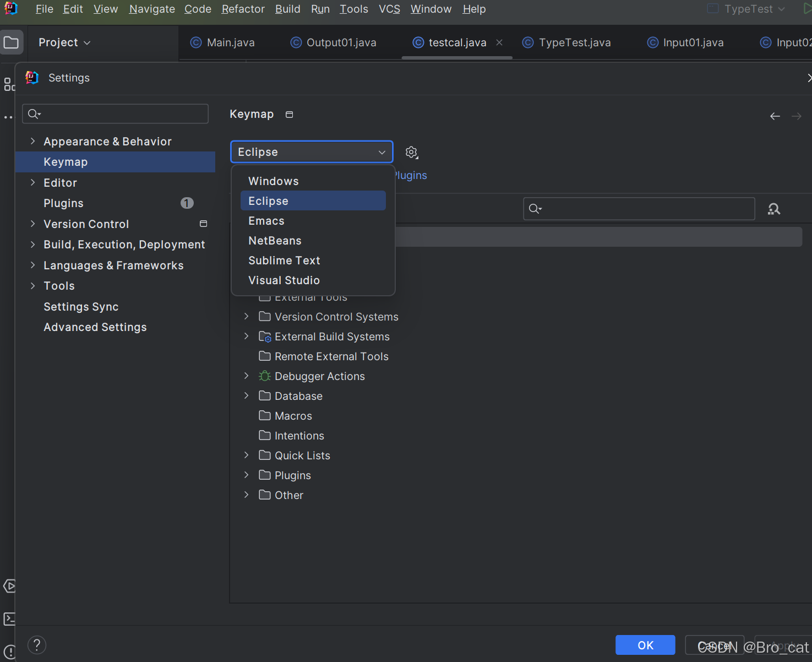Expand Languages & Frameworks section
Screen dimensions: 812x662
coord(33,265)
